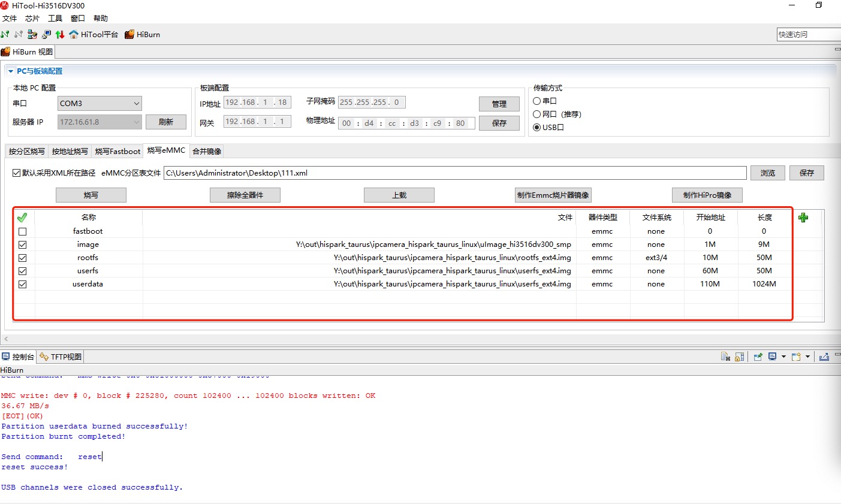Viewport: 841px width, 504px height.
Task: Open the 帮助 menu
Action: click(x=101, y=18)
